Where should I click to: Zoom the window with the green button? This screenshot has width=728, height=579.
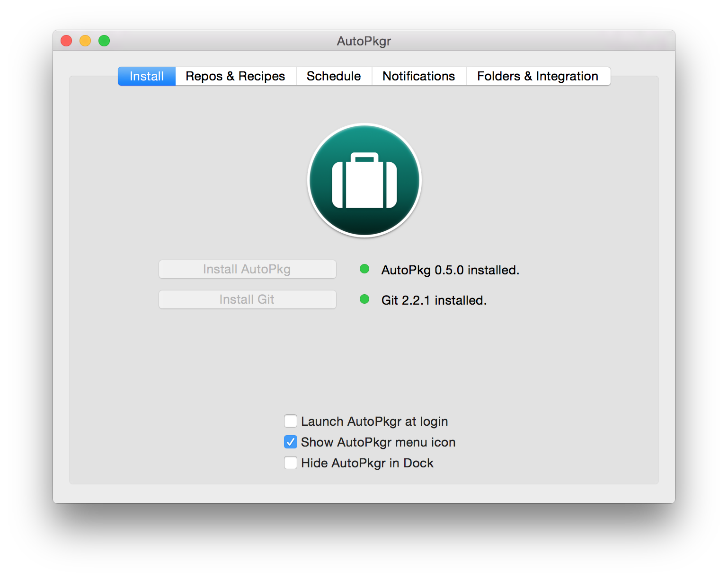point(104,41)
